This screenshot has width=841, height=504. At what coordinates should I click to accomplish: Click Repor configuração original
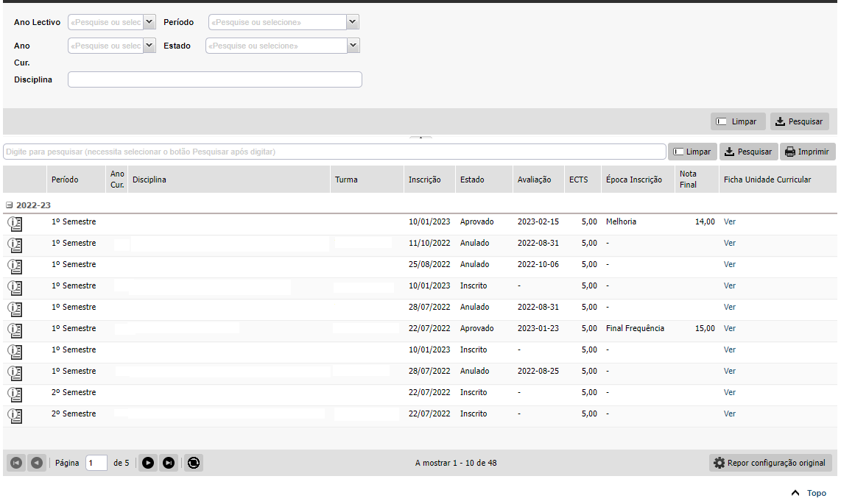[770, 463]
